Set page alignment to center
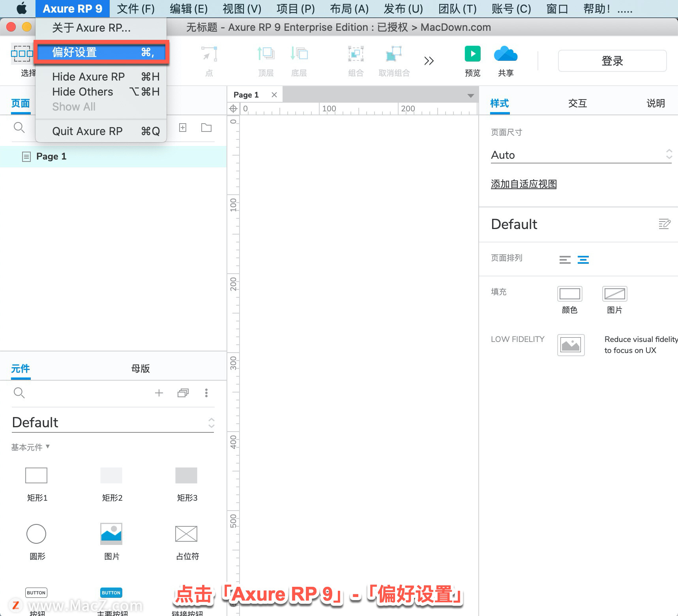 tap(583, 259)
